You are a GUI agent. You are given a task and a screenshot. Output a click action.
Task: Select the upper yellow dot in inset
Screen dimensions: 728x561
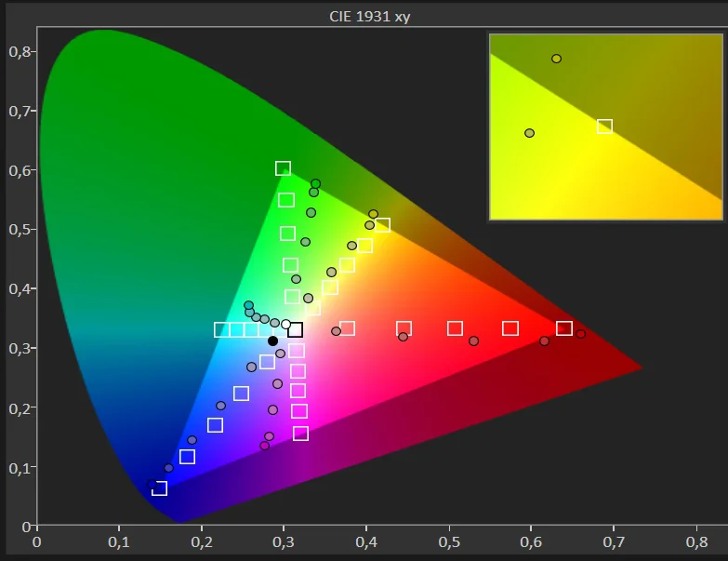coord(556,59)
